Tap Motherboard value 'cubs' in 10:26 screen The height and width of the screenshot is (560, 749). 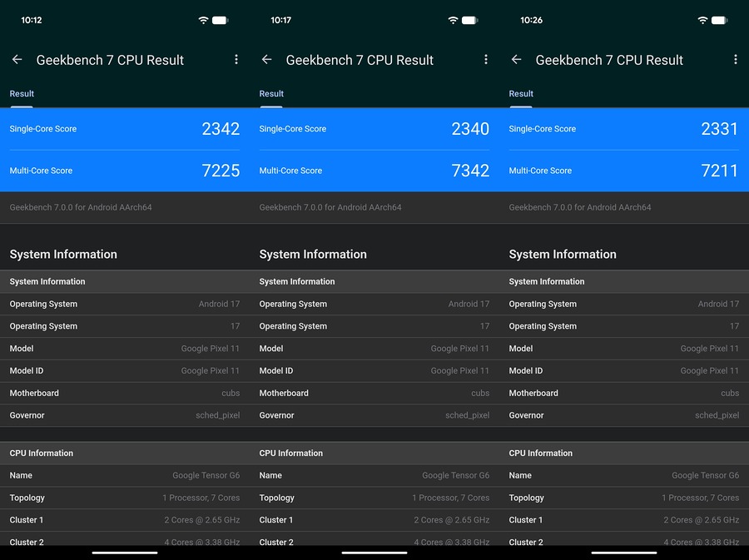730,394
